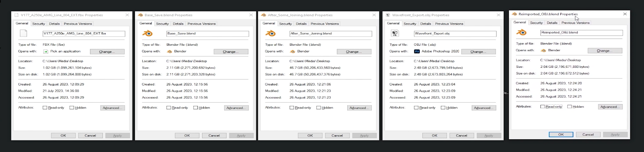Click filename field containing After_Some_Joining.blend
This screenshot has height=152, width=644.
point(330,33)
